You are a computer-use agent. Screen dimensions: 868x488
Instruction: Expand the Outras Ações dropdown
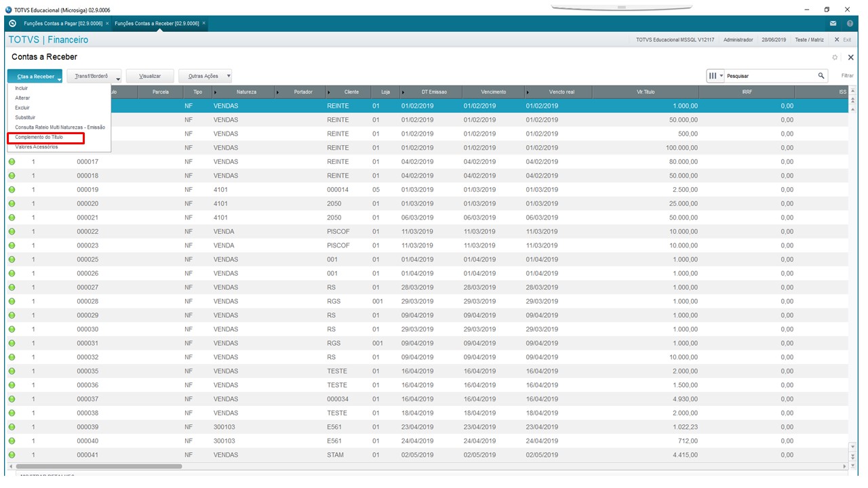[x=229, y=77]
